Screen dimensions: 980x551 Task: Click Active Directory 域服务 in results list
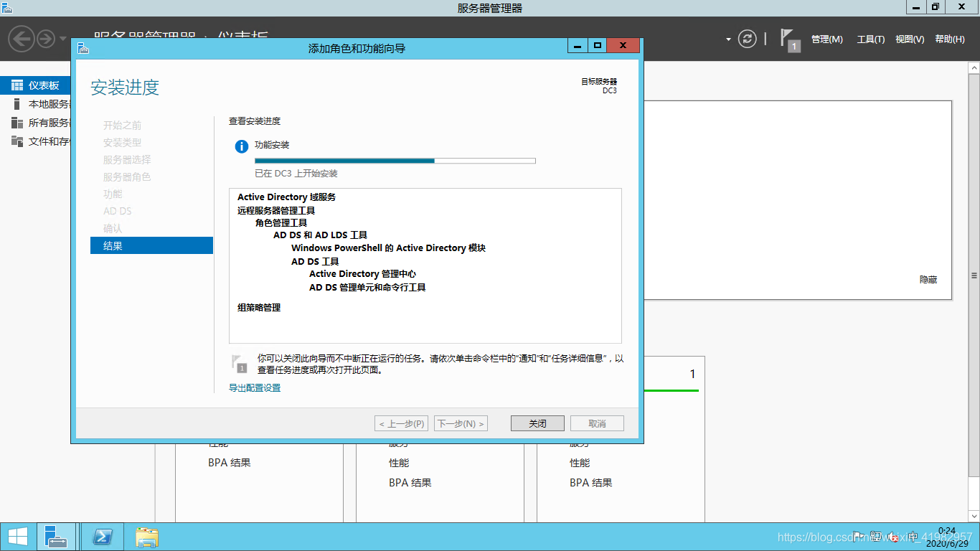[x=287, y=197]
